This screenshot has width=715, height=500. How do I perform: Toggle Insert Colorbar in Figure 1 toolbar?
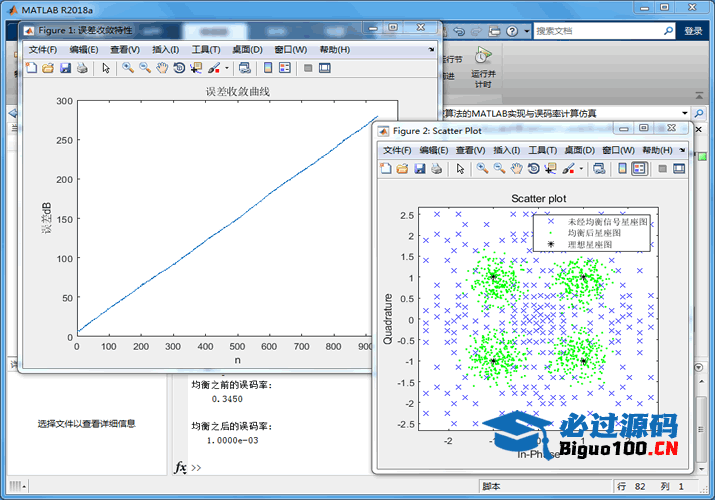(x=267, y=68)
